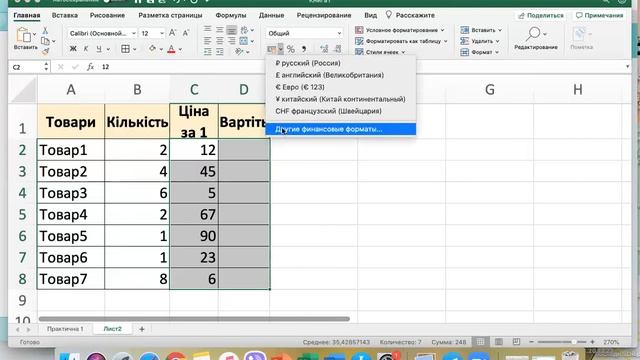Image resolution: width=640 pixels, height=360 pixels.
Task: Click the C2 name box field
Action: pos(25,67)
